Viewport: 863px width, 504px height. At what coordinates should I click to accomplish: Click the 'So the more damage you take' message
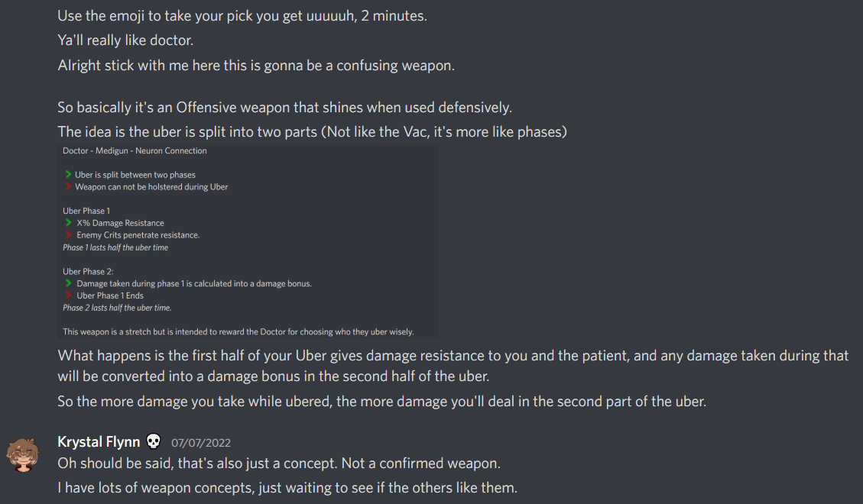pos(381,401)
